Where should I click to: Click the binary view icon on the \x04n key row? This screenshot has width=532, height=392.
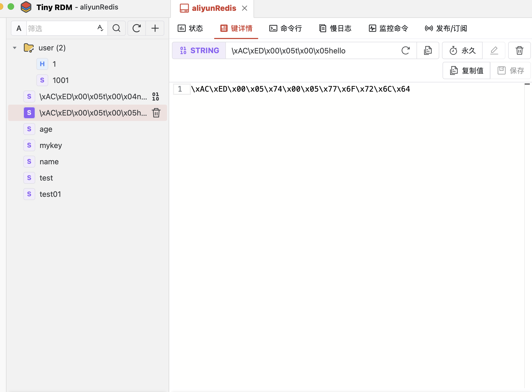[156, 97]
